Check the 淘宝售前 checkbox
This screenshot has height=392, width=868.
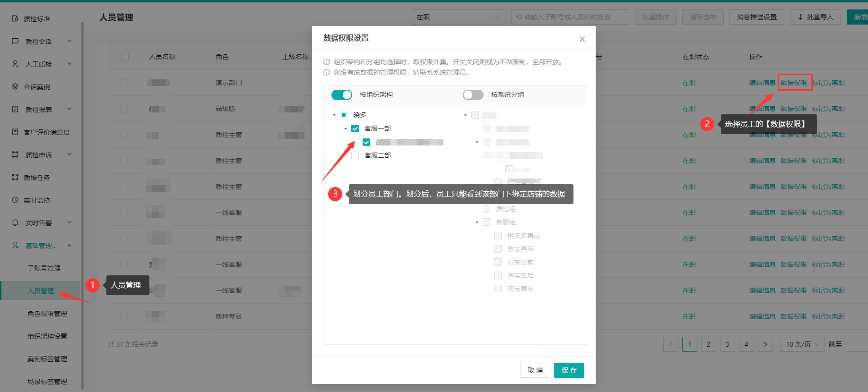pos(498,289)
